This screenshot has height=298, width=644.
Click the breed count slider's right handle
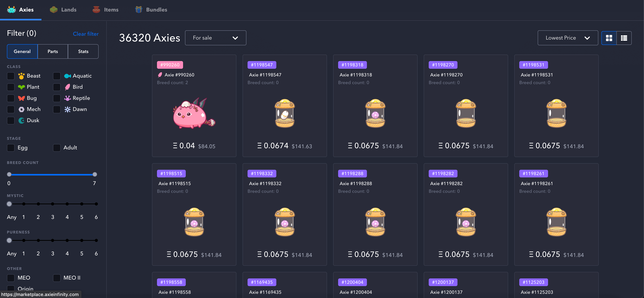coord(95,174)
